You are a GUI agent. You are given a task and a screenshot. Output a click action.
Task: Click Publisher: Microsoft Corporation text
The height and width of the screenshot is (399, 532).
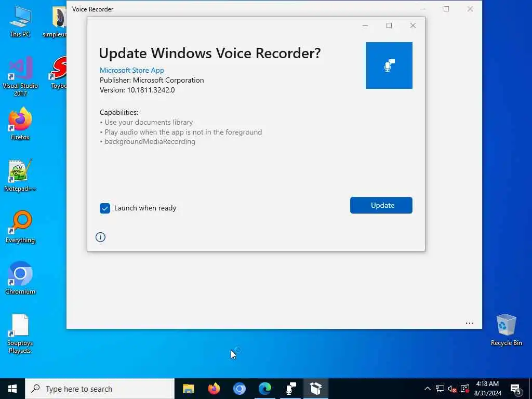(x=152, y=80)
